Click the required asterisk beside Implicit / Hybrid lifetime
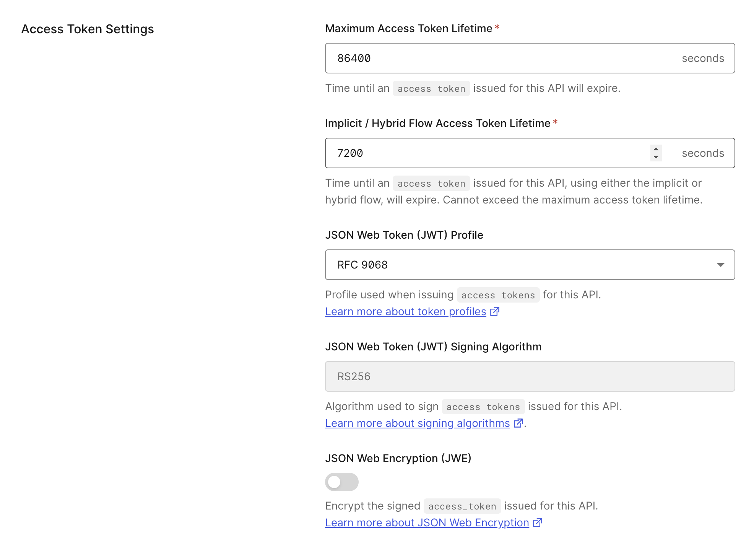Screen dimensions: 754x560 coord(555,122)
